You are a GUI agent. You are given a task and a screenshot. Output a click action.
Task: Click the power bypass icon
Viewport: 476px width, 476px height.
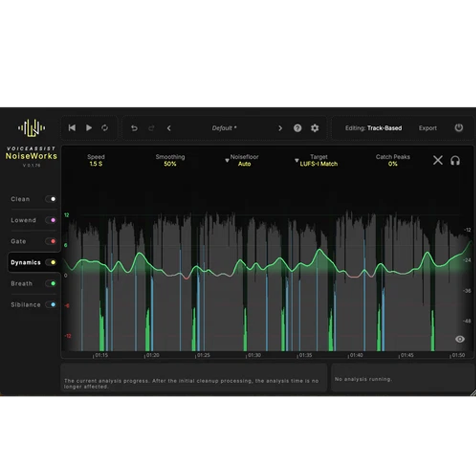[459, 128]
